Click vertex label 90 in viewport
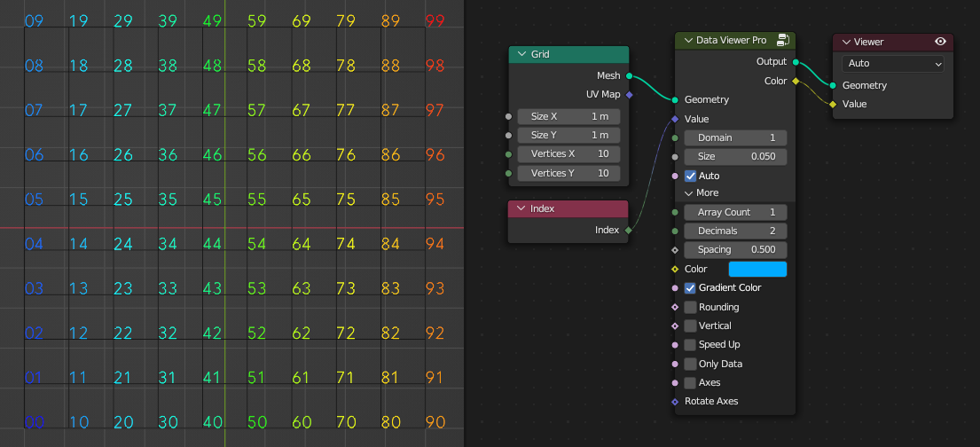The height and width of the screenshot is (447, 980). (435, 423)
